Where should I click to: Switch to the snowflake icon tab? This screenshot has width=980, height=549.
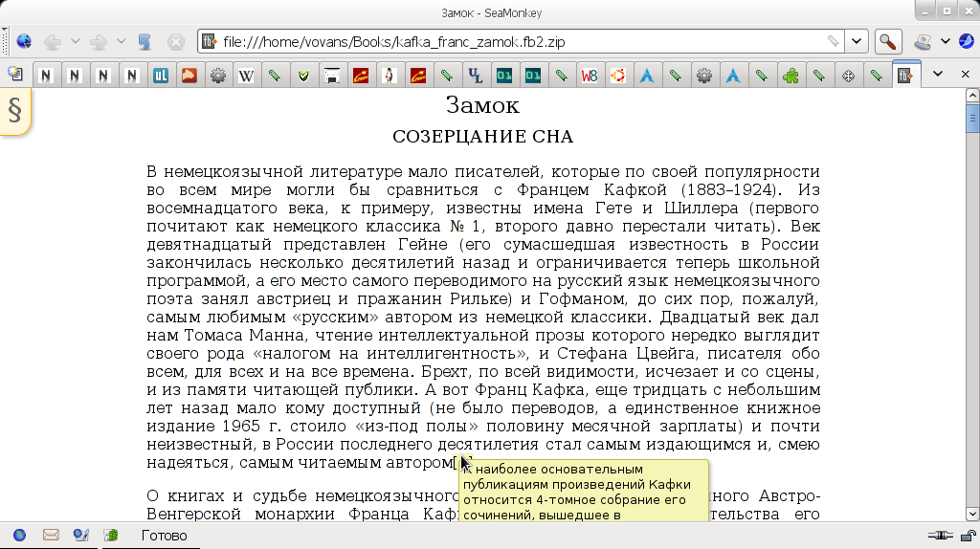(848, 75)
